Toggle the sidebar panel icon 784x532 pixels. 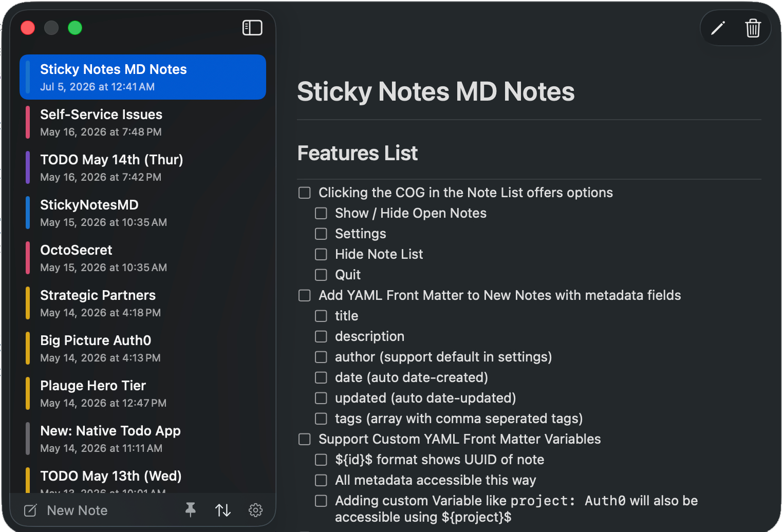click(252, 28)
